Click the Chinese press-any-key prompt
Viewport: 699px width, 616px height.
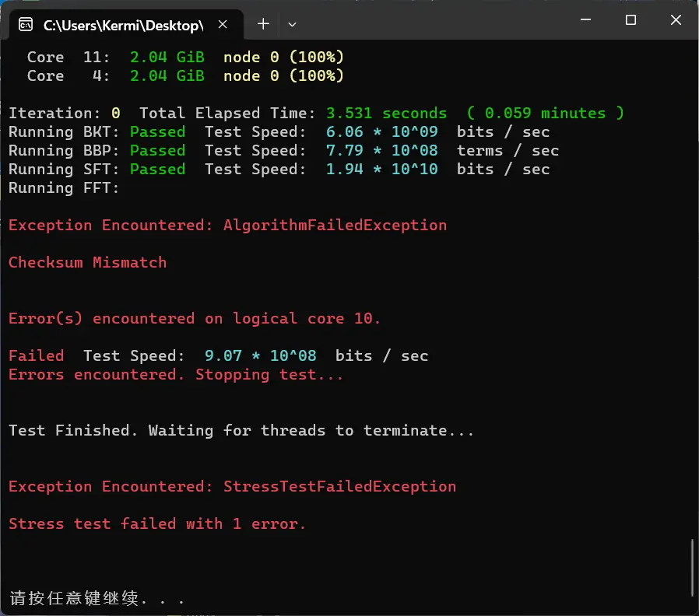coord(97,598)
